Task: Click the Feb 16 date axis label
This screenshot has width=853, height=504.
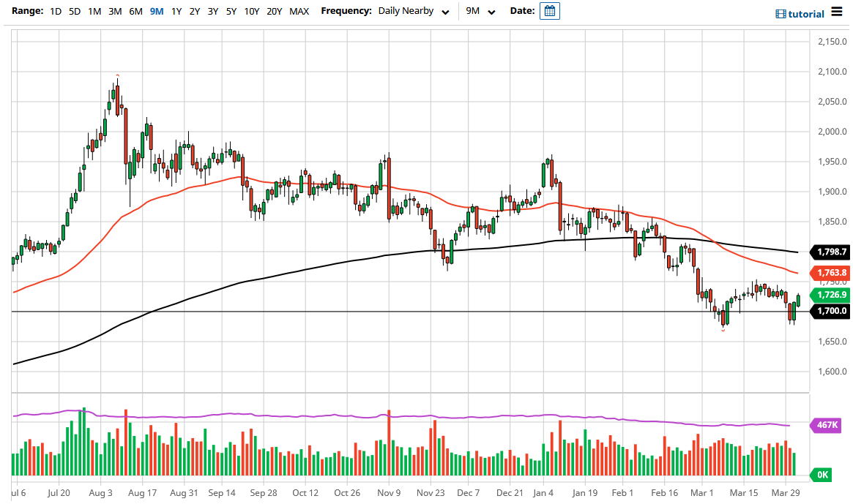Action: [665, 492]
